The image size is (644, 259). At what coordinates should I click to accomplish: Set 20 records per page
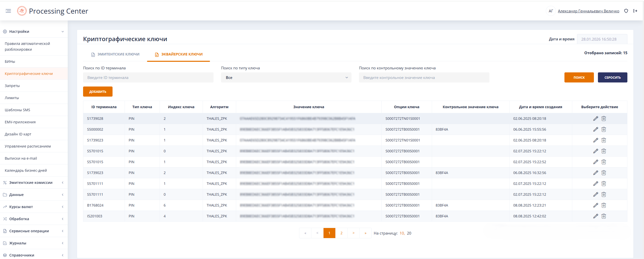click(x=409, y=233)
